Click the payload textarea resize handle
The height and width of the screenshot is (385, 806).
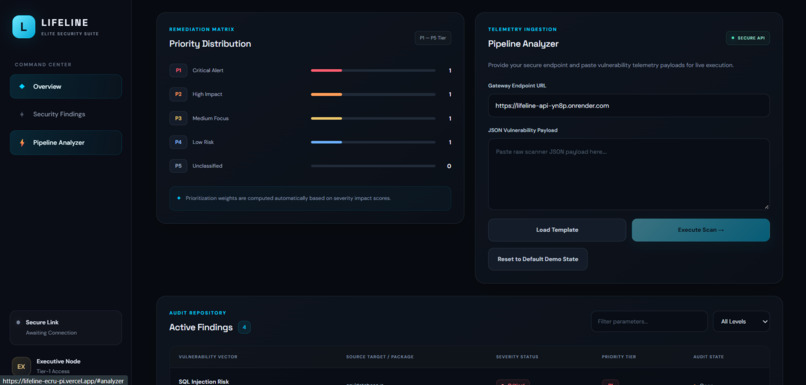(x=766, y=206)
